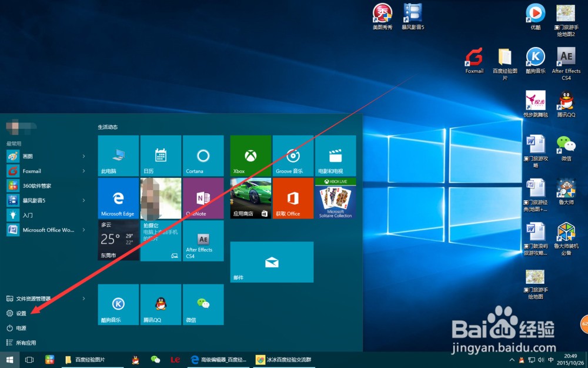This screenshot has width=588, height=368.
Task: Toggle input language via 中 tray indicator
Action: (x=551, y=359)
